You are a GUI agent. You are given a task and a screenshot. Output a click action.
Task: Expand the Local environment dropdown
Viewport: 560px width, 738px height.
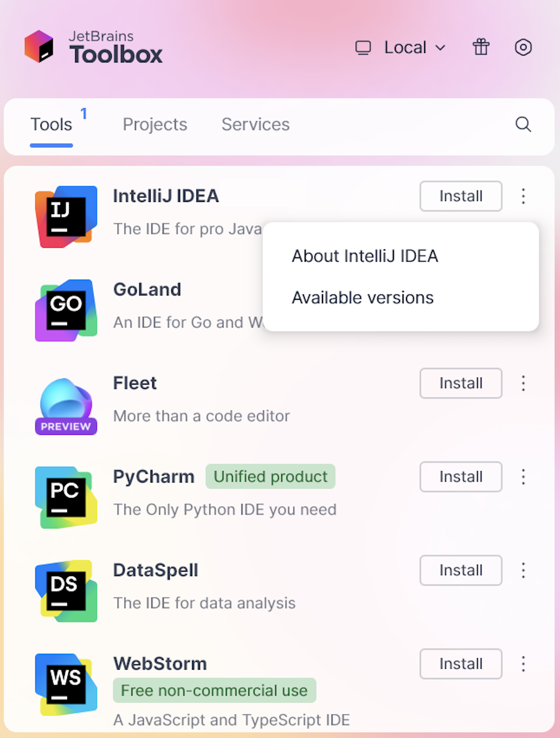[401, 48]
